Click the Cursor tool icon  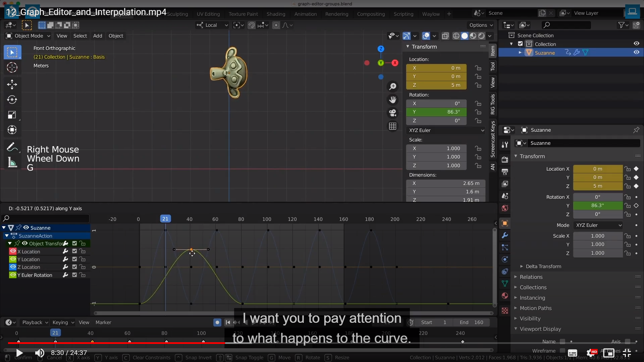[x=12, y=67]
